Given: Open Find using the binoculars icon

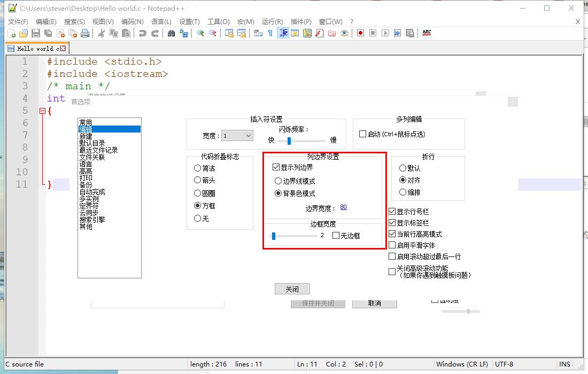Looking at the screenshot, I should [171, 33].
